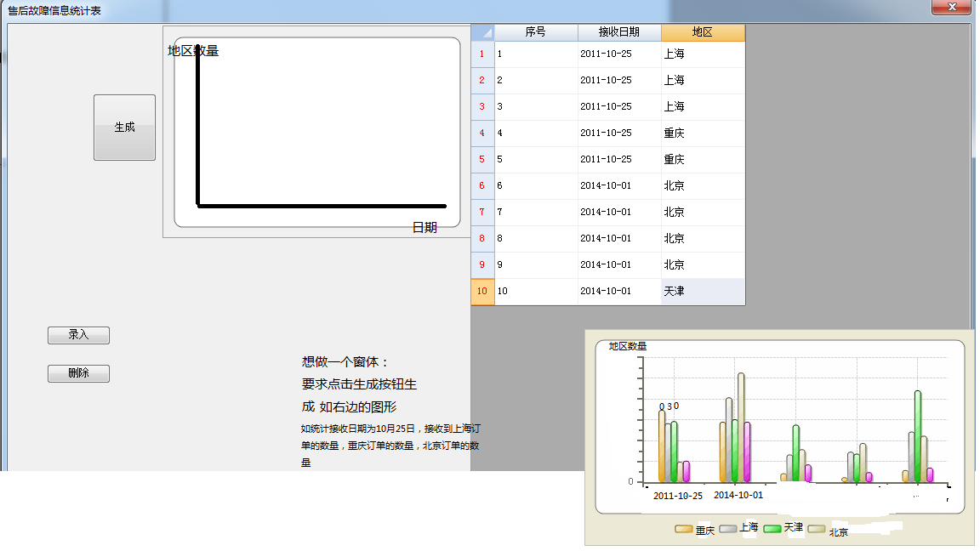Screen dimensions: 980x551
Task: Click the green 天津 legend swatch
Action: point(772,528)
